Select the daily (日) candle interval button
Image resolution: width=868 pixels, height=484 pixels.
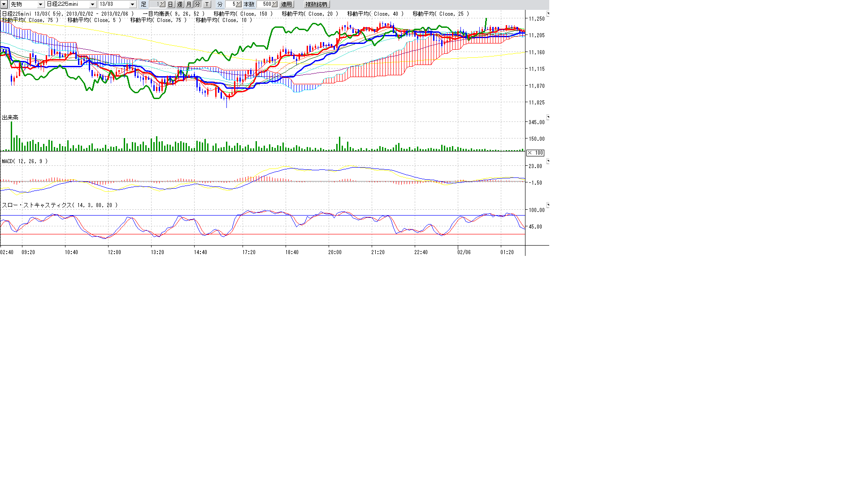170,4
